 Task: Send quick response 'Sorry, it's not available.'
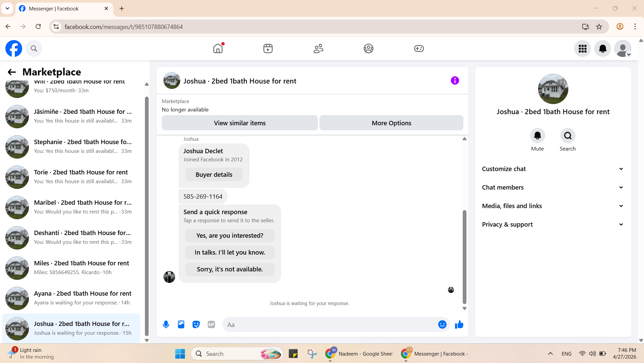click(230, 269)
